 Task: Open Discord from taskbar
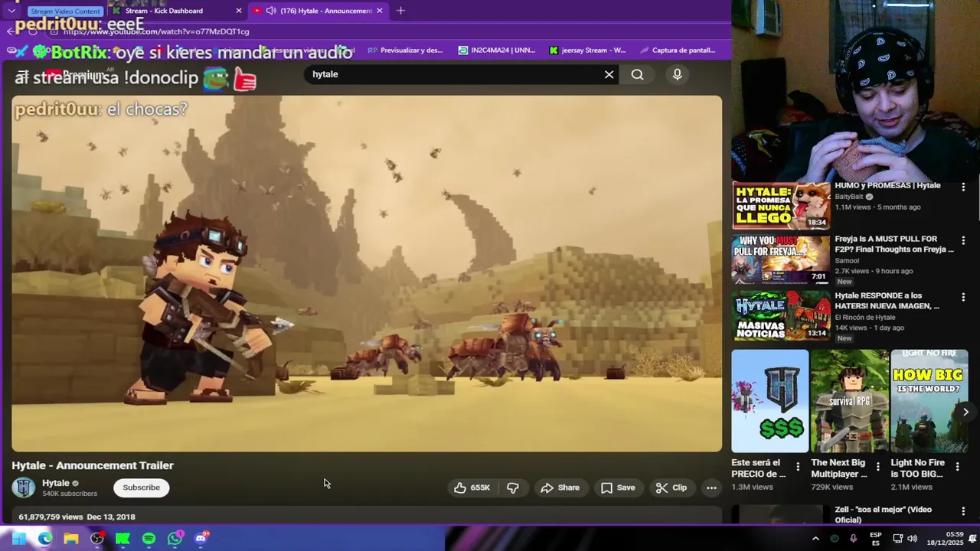201,539
